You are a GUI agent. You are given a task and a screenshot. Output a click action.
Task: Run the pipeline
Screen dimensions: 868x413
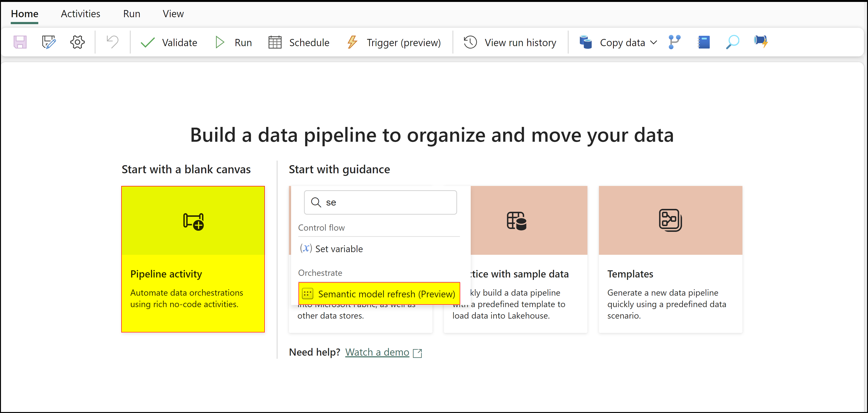click(233, 42)
